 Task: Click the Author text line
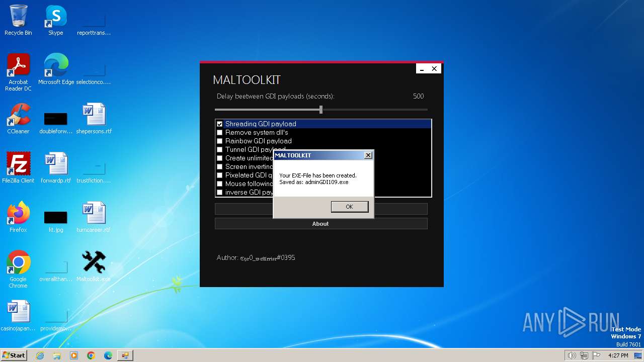pyautogui.click(x=256, y=257)
